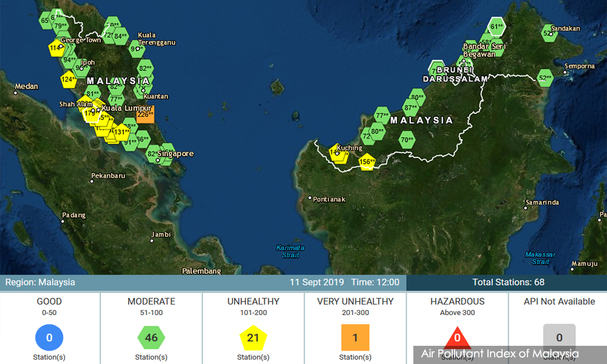The width and height of the screenshot is (607, 364).
Task: Click the Medan city label
Action: [27, 86]
